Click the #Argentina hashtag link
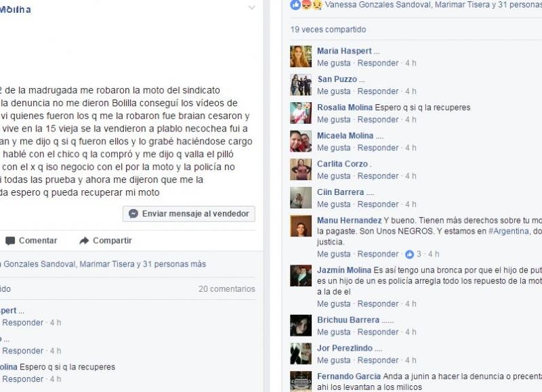 coord(509,231)
